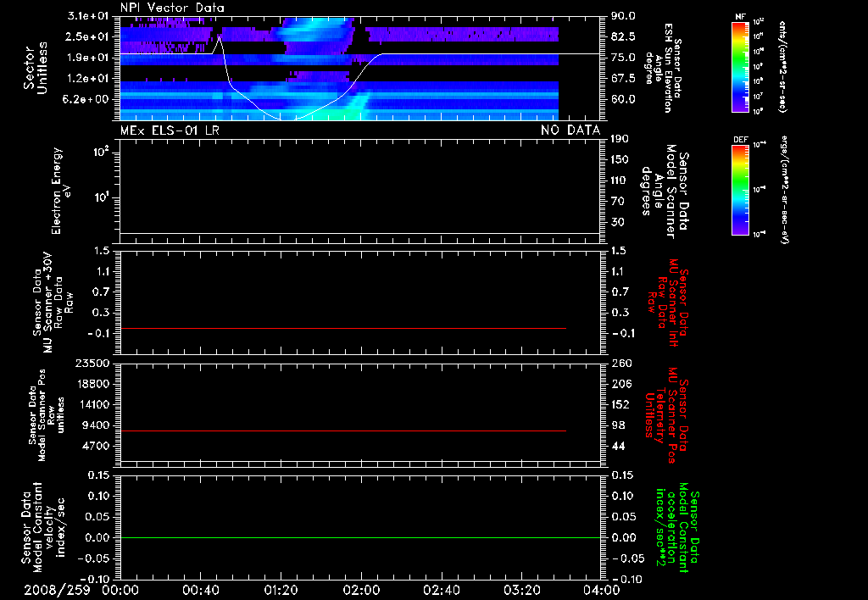Viewport: 868px width, 600px height.
Task: Click the 00:00 time tick label
Action: click(x=120, y=590)
